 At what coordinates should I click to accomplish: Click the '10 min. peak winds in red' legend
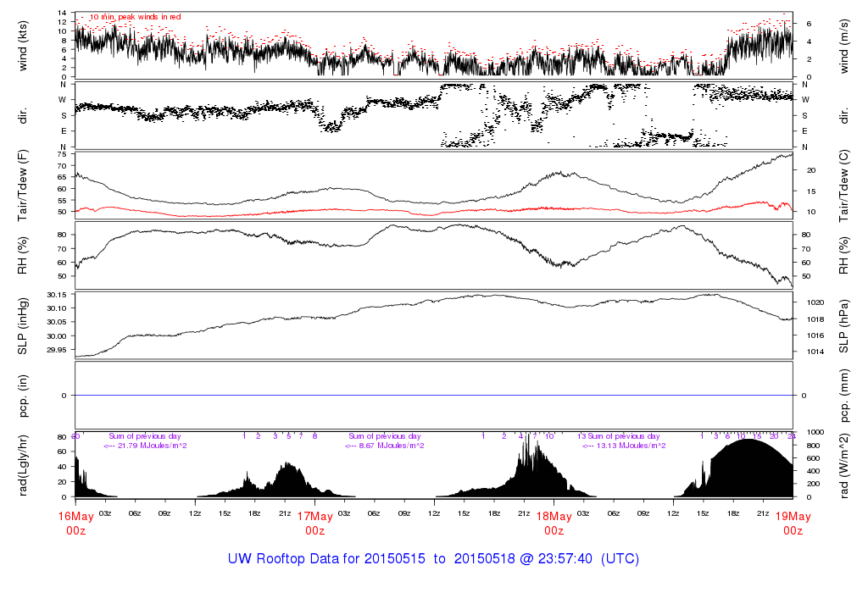click(x=135, y=17)
